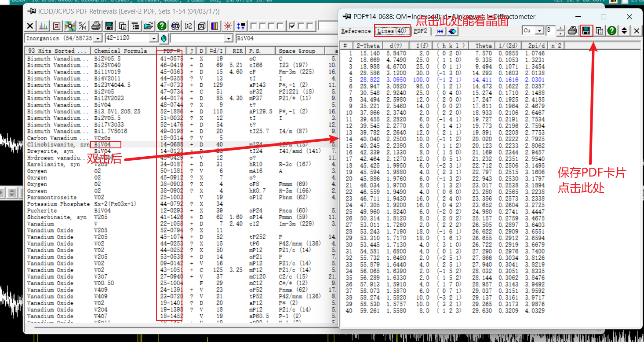This screenshot has height=342, width=644.
Task: Uncheck the checked checkbox in Retrievals toolbar
Action: click(x=292, y=26)
